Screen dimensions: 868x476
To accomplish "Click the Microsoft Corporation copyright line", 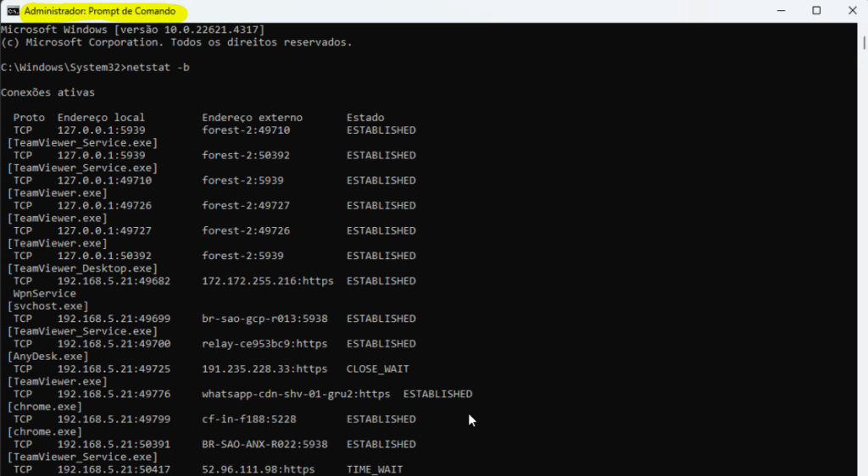I will pos(176,42).
